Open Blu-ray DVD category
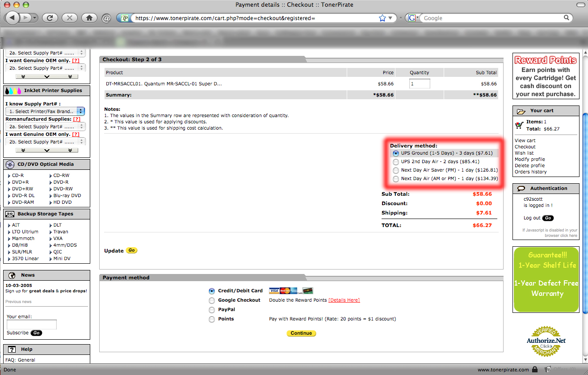 coord(67,196)
